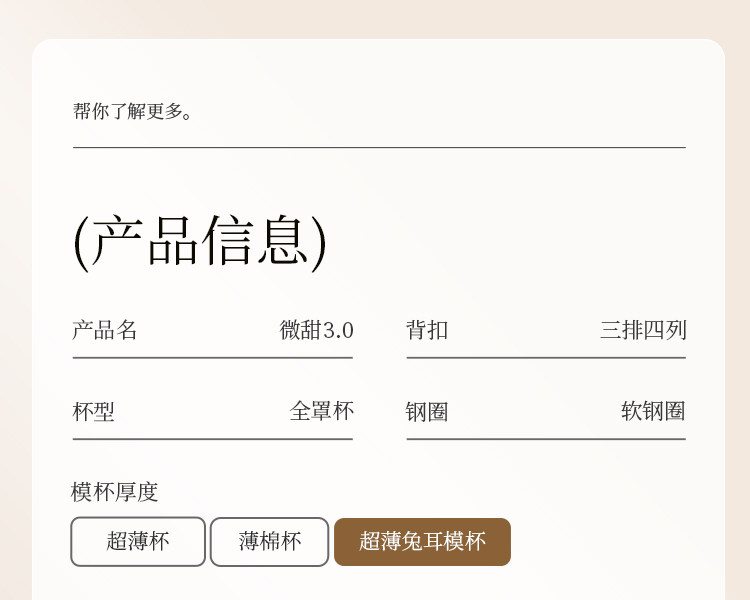Screen dimensions: 750x600
Task: Choose the 薄棉杯 cup thickness
Action: [269, 542]
